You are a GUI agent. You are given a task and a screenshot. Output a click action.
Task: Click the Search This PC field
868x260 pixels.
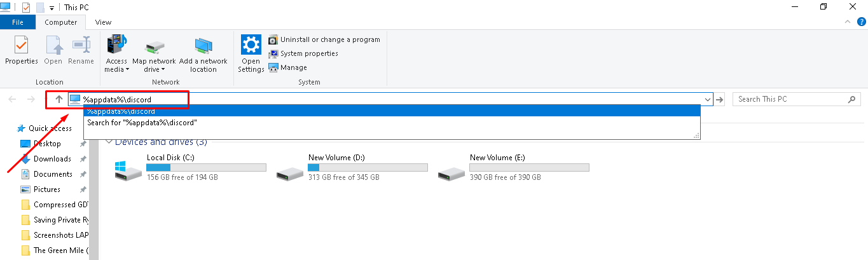791,99
